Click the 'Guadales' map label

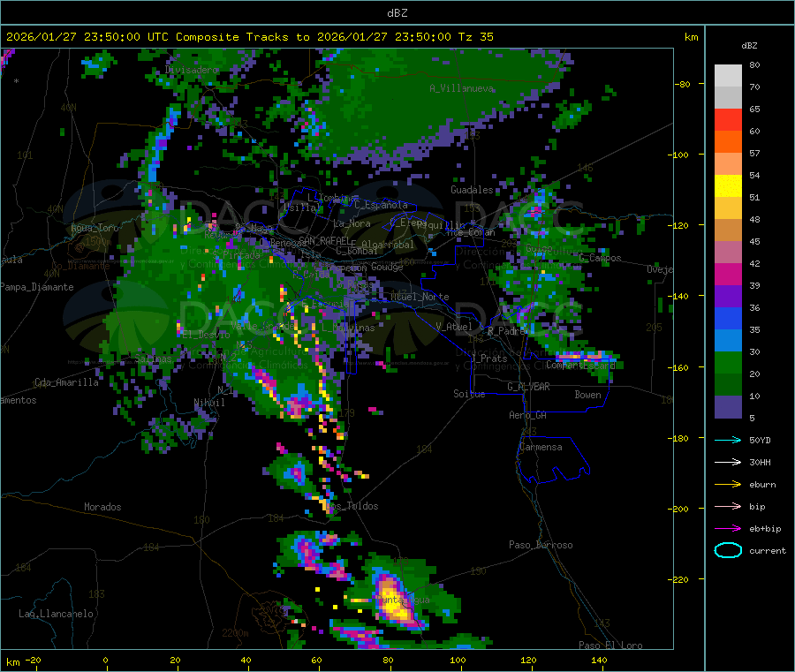[472, 190]
